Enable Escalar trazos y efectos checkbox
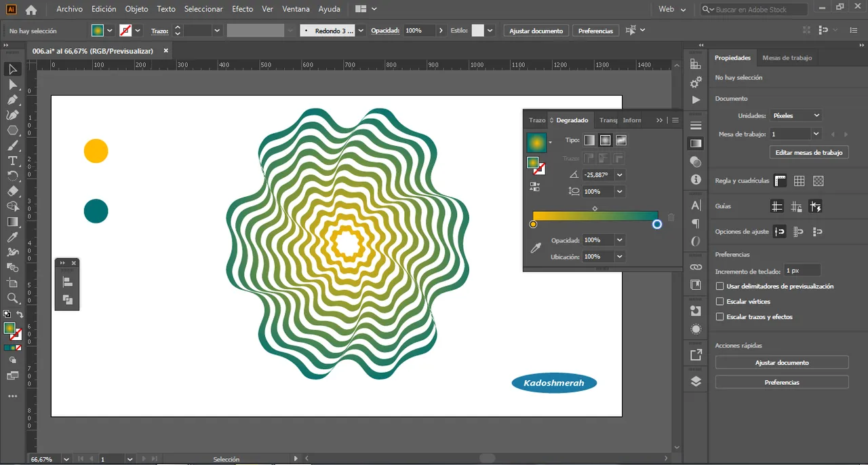 tap(720, 317)
